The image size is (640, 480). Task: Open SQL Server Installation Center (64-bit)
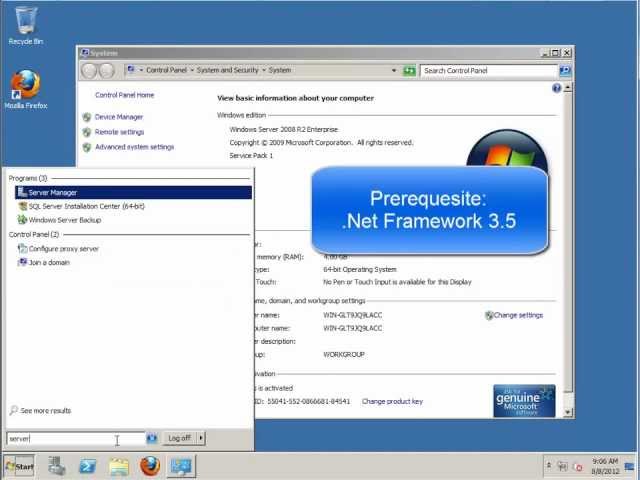[87, 207]
